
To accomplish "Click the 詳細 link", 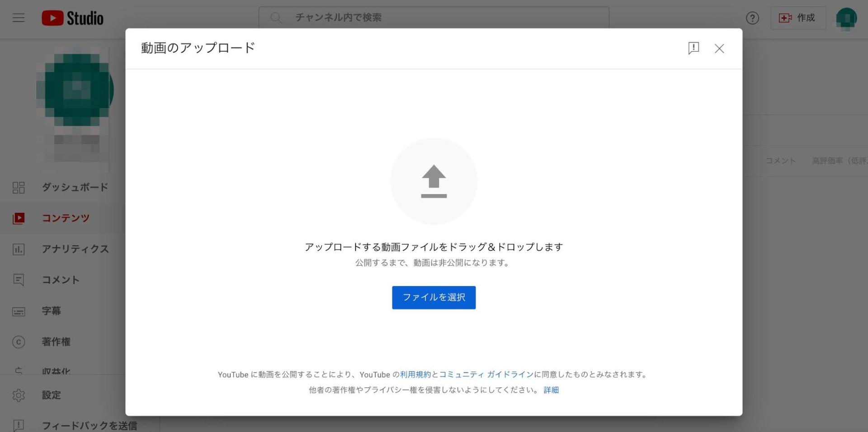I will click(x=551, y=390).
